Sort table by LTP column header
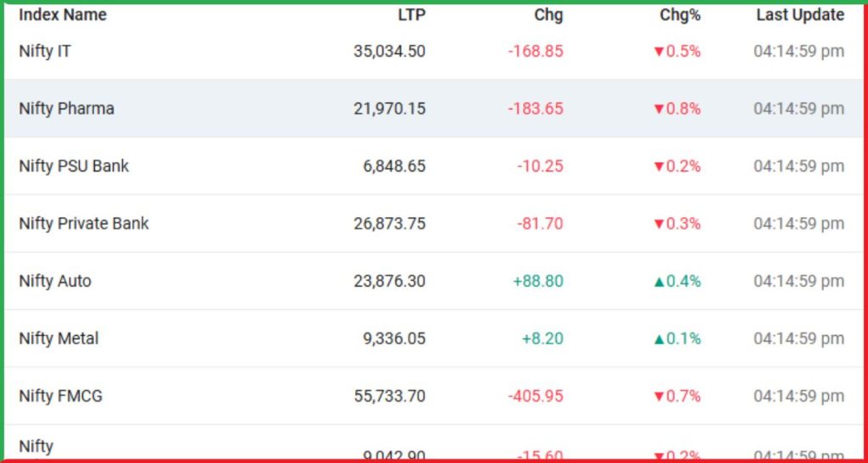The image size is (868, 463). click(412, 15)
